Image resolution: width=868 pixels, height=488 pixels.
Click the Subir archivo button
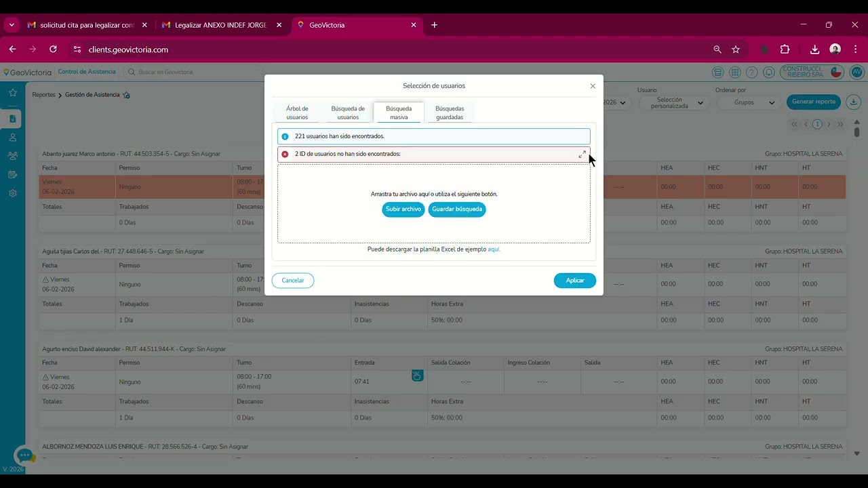[403, 209]
